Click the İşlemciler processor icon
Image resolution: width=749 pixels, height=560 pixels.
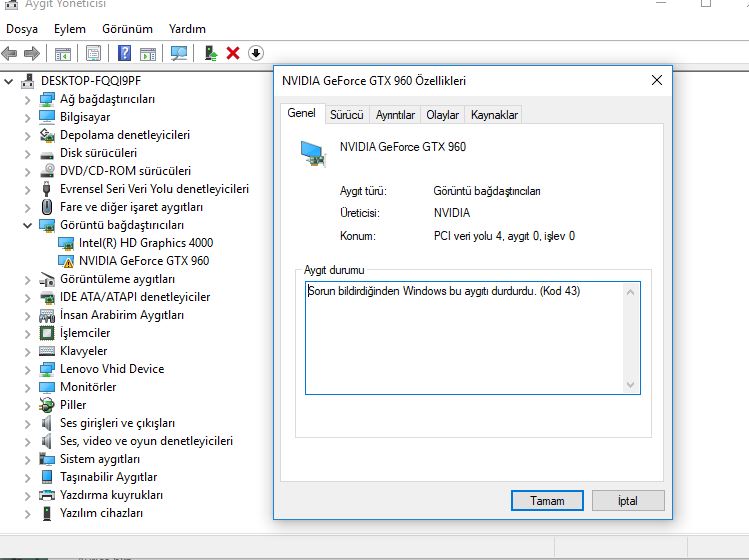47,333
